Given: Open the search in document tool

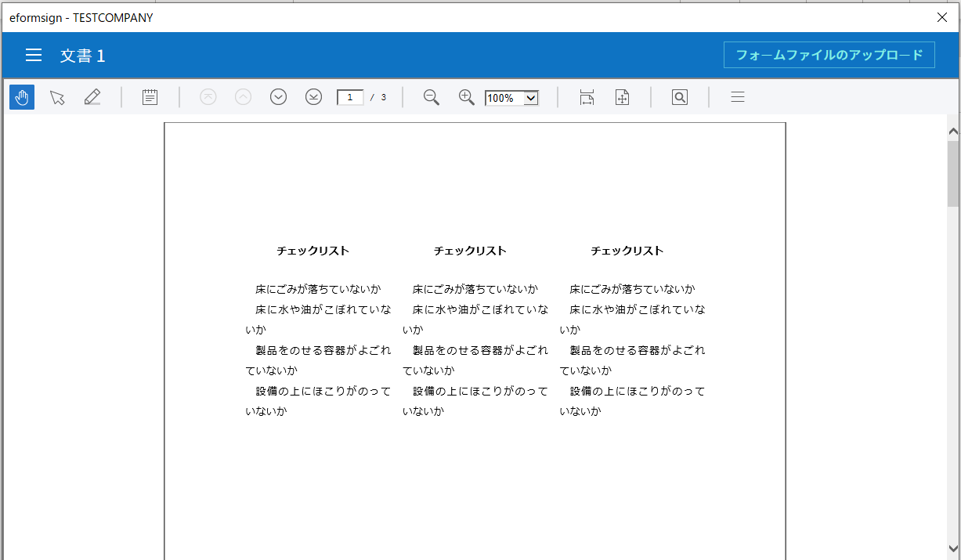Looking at the screenshot, I should pos(680,97).
